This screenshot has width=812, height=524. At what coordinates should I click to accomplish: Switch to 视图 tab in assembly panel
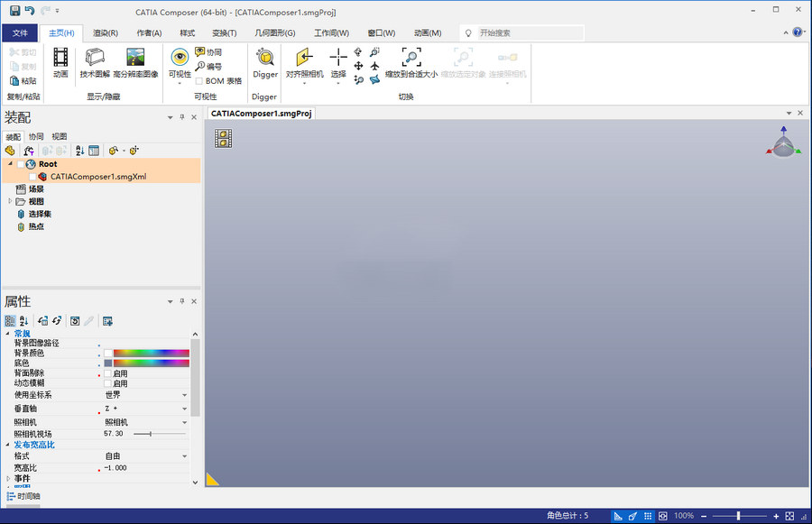click(x=59, y=136)
